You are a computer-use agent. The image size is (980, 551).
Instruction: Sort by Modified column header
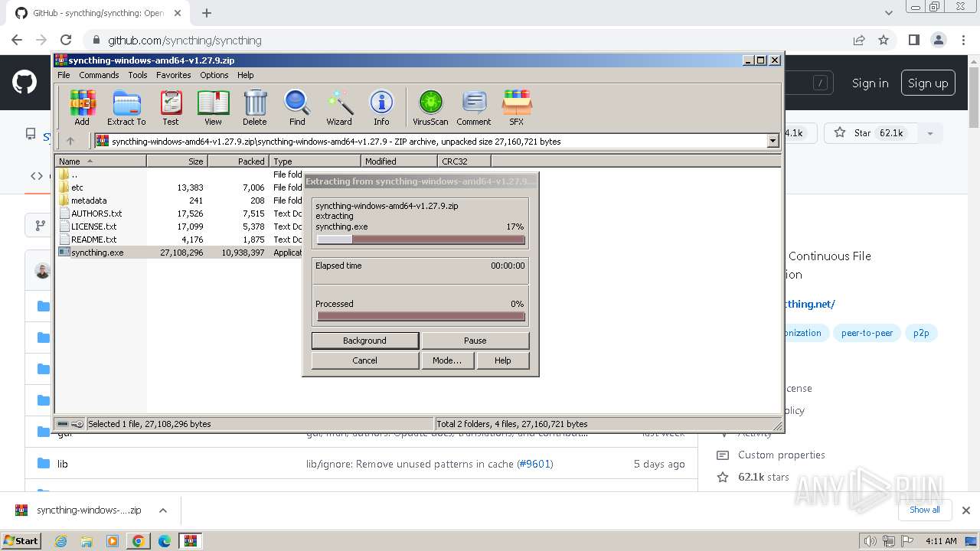tap(399, 161)
